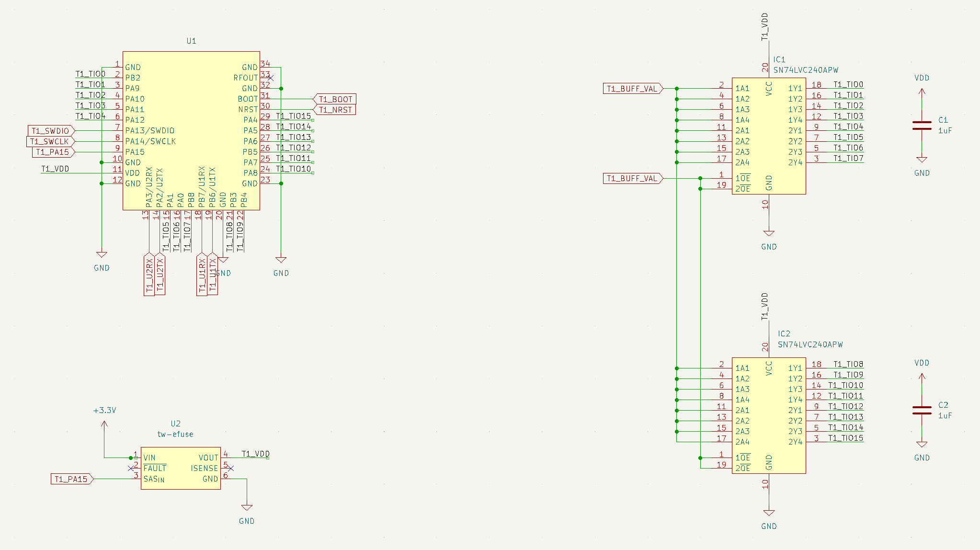
Task: Click the no-connect X on RFOUT pin
Action: (x=271, y=78)
